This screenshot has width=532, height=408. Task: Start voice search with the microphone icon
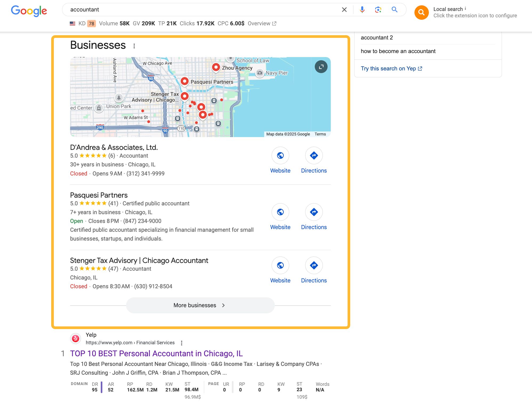click(362, 10)
